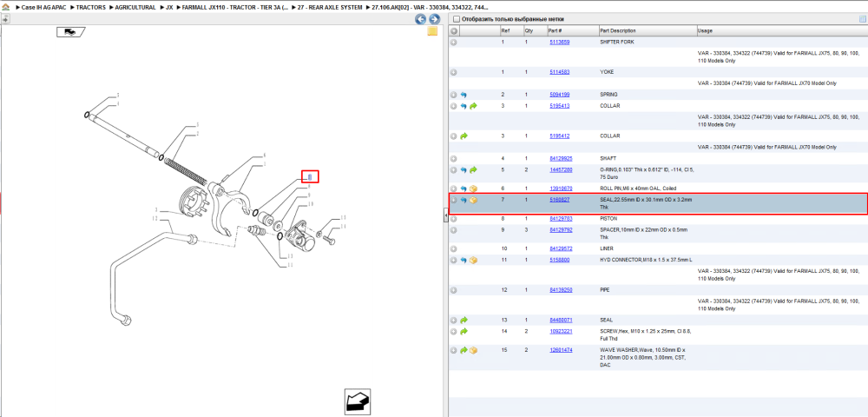Click the blue arrow icon in HYD CONNECTOR row
Screen dimensions: 868x417
(x=464, y=260)
